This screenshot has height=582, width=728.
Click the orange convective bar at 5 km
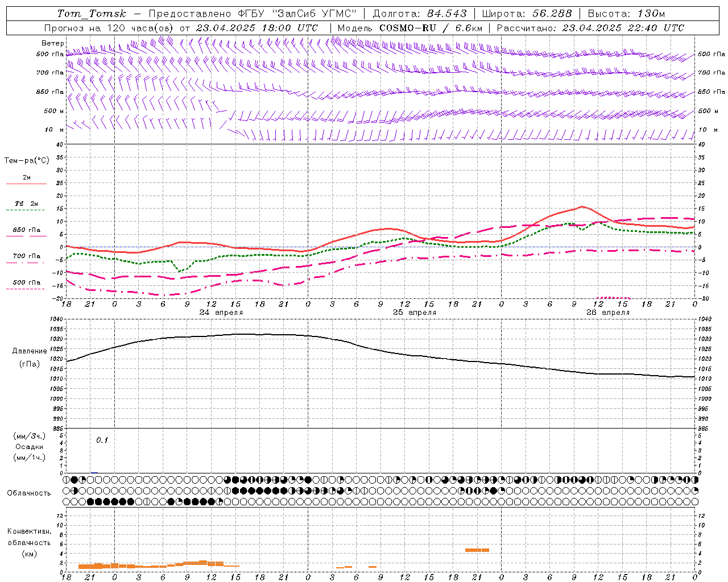pos(477,550)
